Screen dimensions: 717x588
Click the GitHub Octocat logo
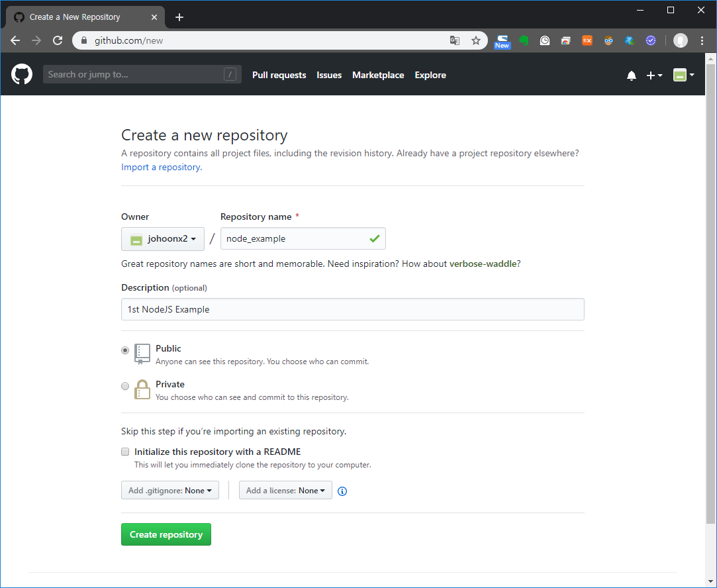click(21, 75)
